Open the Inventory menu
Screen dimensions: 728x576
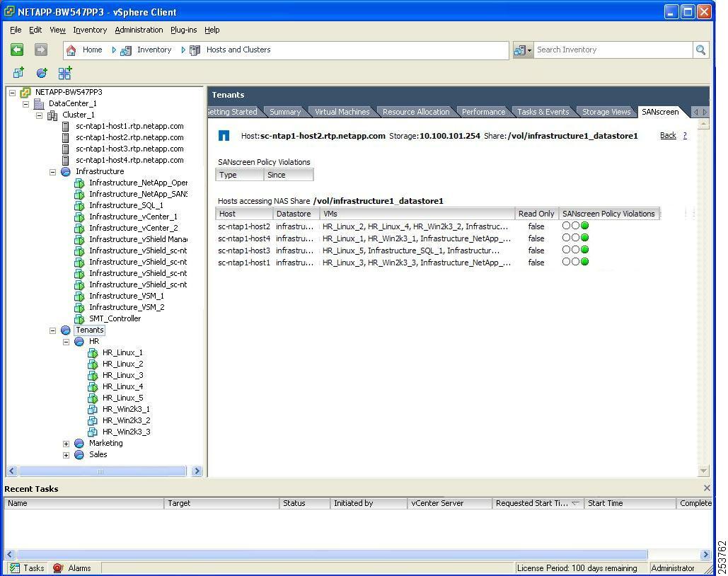tap(90, 30)
